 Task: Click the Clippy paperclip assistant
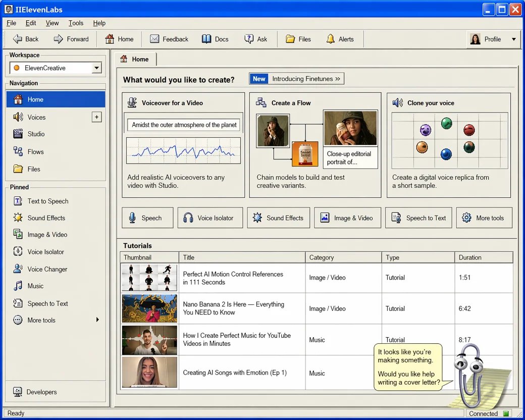[469, 375]
